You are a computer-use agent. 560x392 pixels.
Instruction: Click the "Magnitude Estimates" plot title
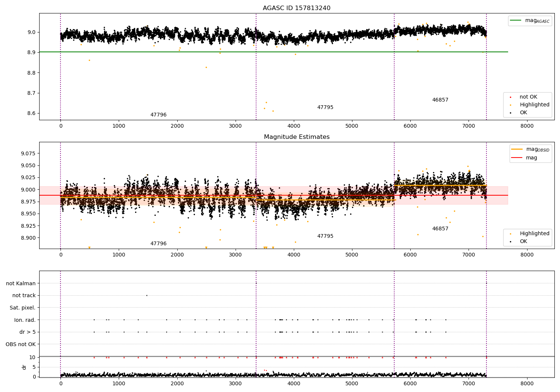(x=296, y=137)
